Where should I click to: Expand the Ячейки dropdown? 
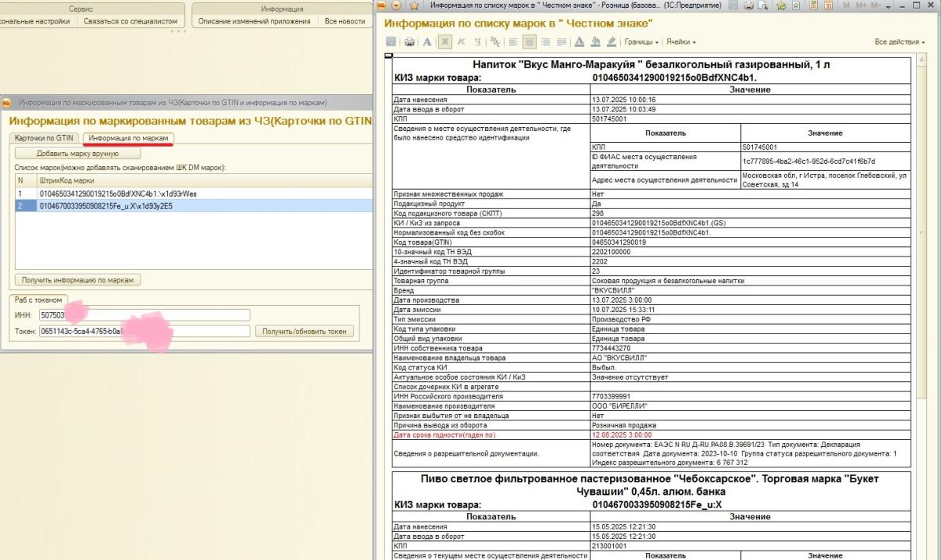pyautogui.click(x=682, y=42)
